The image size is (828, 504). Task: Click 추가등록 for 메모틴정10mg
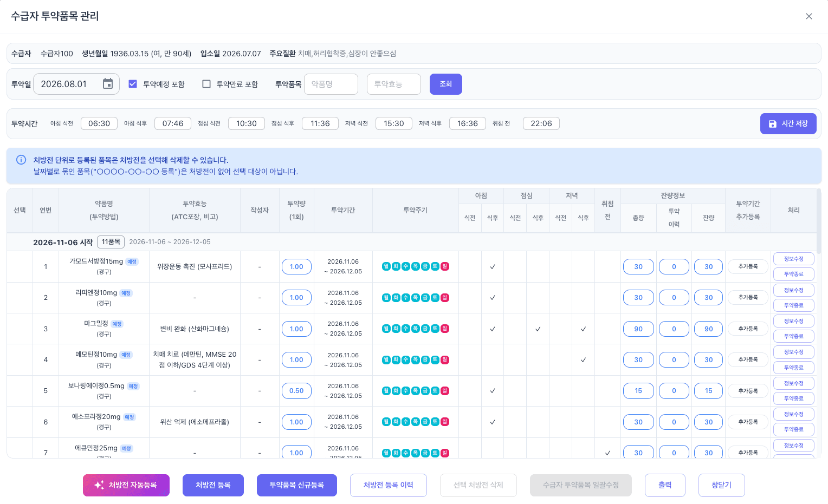point(748,359)
